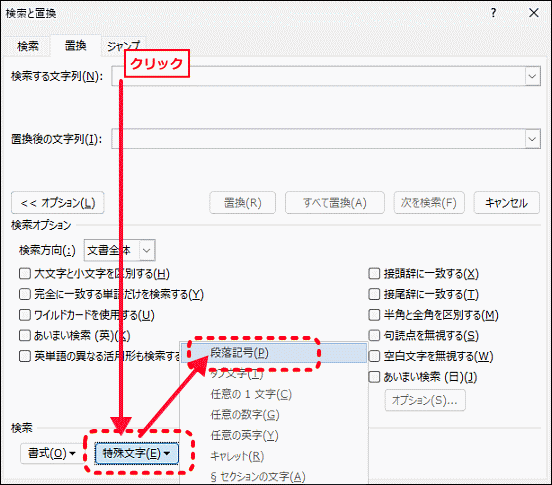The image size is (552, 485).
Task: Choose タブ文字(T) from the menu
Action: click(274, 373)
